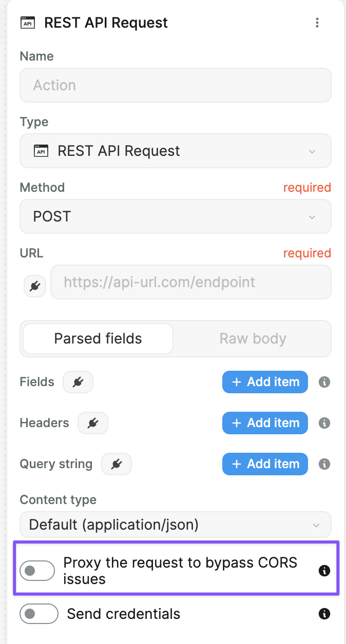Enable proxy to bypass CORS issues

pos(37,570)
